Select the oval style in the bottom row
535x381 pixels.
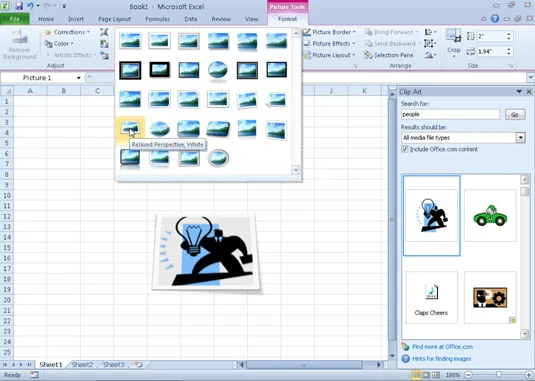[x=218, y=158]
